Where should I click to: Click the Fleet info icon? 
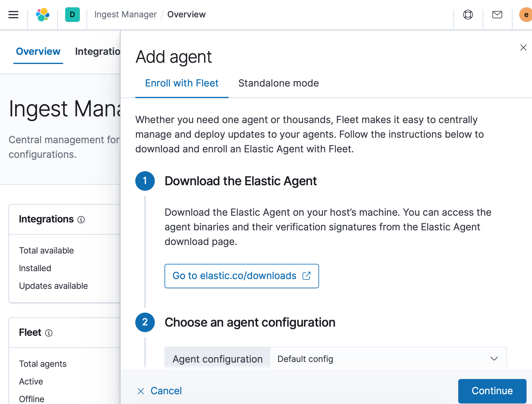(49, 333)
